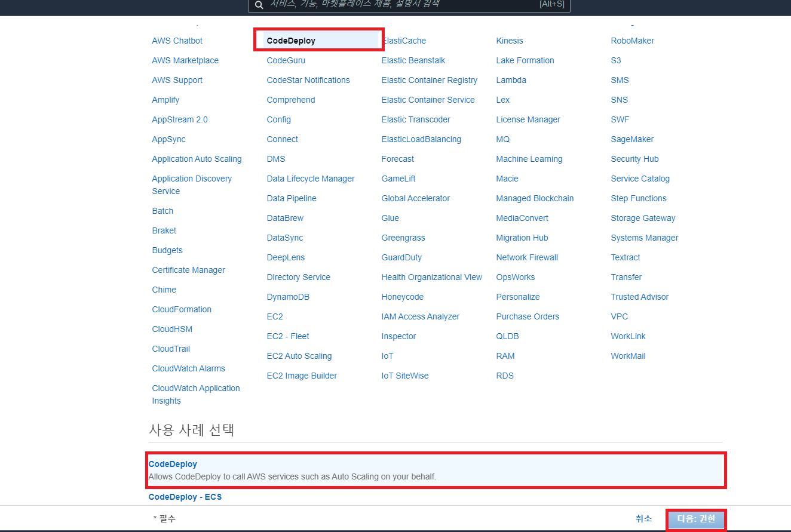This screenshot has height=532, width=791.
Task: Choose the CodeDeploy - ECS use case
Action: tap(185, 497)
